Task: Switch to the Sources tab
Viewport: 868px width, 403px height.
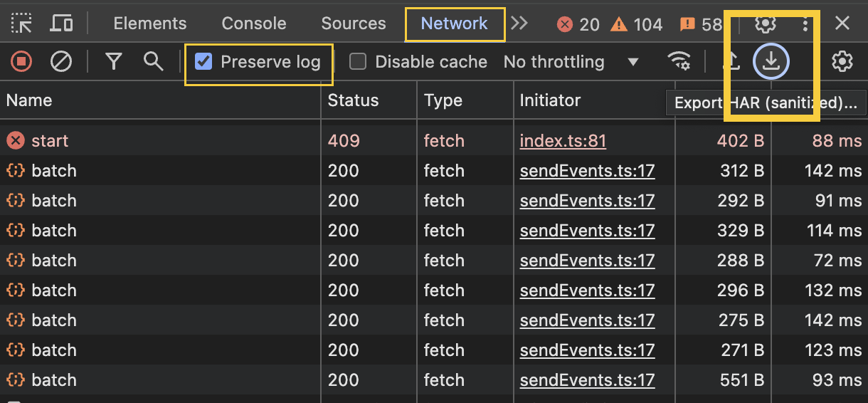Action: click(x=353, y=23)
